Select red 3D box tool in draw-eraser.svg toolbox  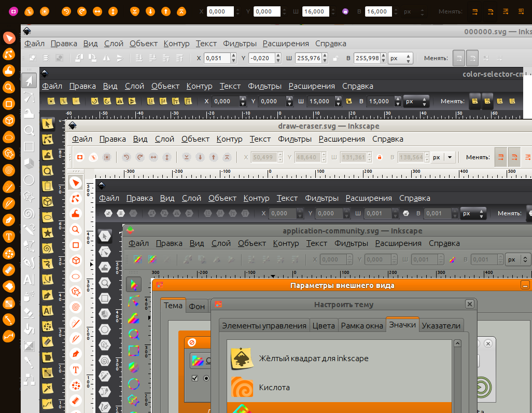(x=76, y=260)
